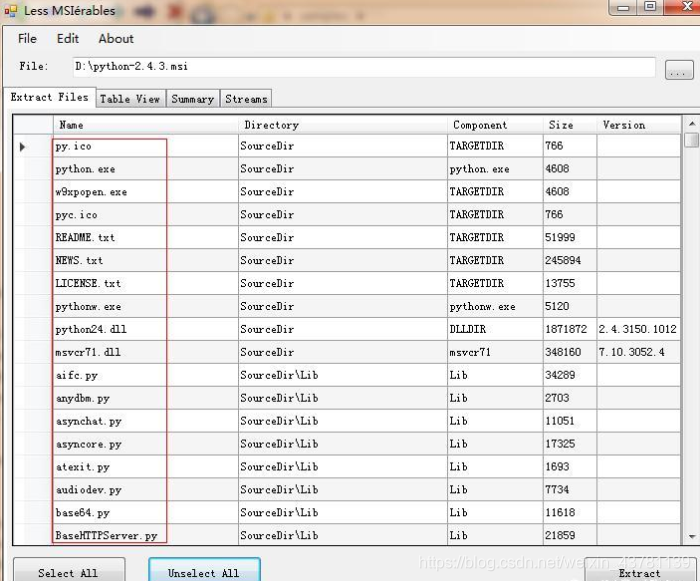The image size is (700, 581).
Task: Click the scrollbar up arrow
Action: [x=692, y=124]
